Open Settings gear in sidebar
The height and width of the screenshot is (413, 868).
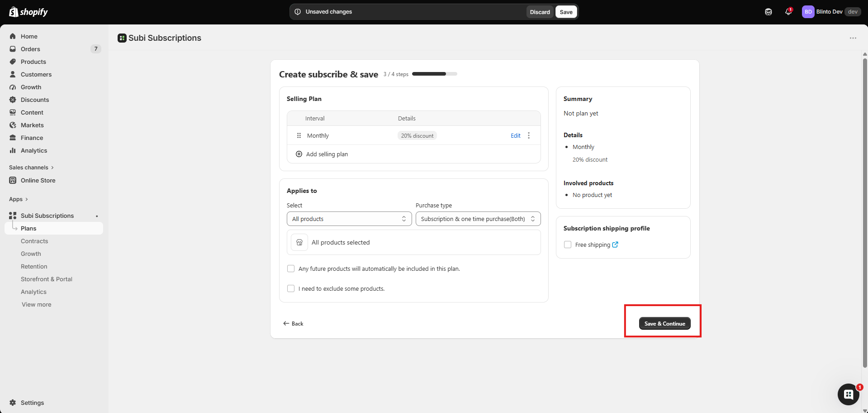coord(13,403)
